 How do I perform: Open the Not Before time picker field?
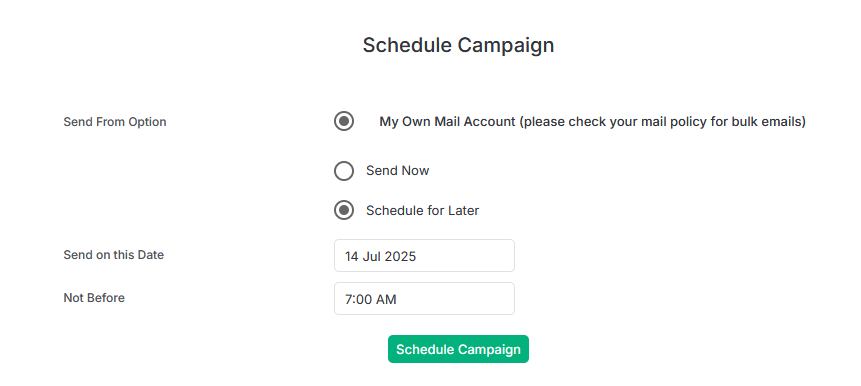[424, 299]
